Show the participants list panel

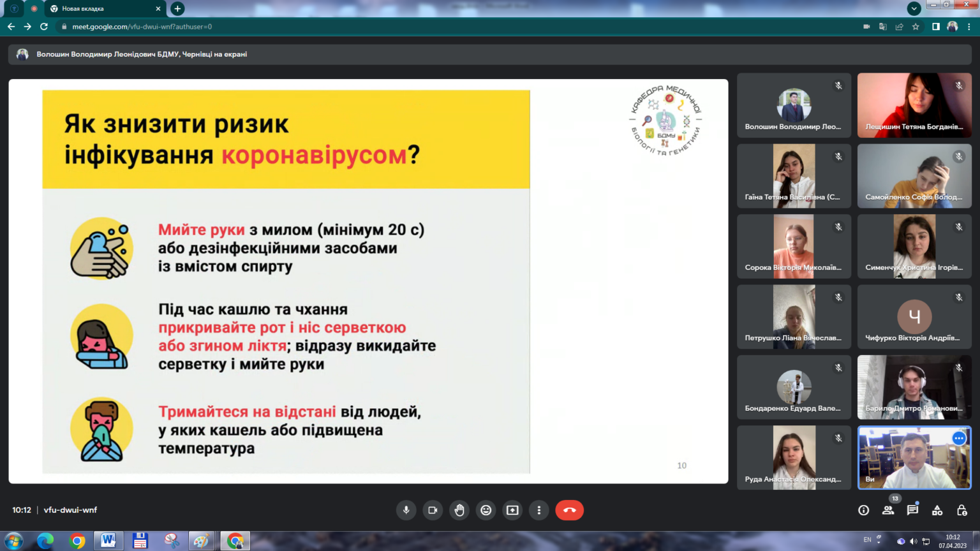click(x=888, y=510)
